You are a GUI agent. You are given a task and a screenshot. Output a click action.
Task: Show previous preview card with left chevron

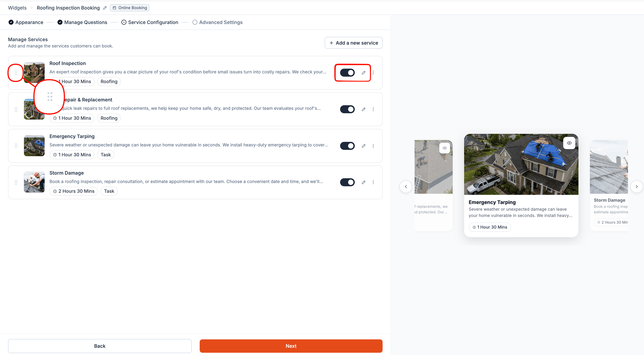point(406,187)
